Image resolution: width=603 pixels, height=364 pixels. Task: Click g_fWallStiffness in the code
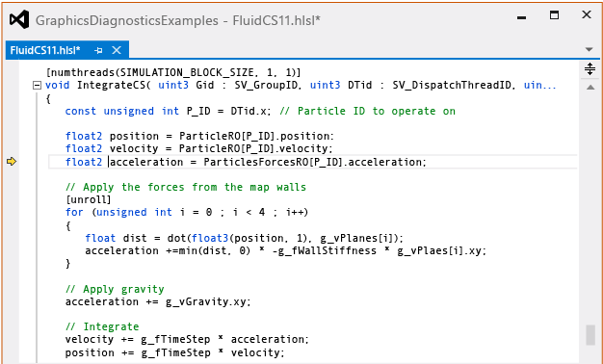tap(327, 250)
